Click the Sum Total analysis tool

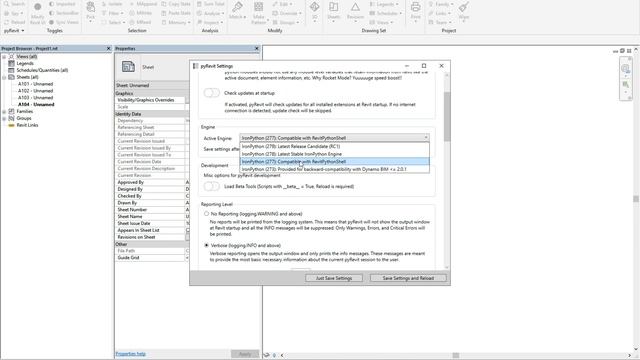tap(211, 4)
